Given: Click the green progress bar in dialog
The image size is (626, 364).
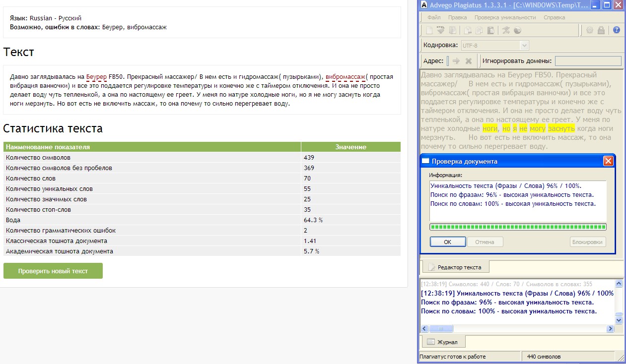Looking at the screenshot, I should [518, 227].
